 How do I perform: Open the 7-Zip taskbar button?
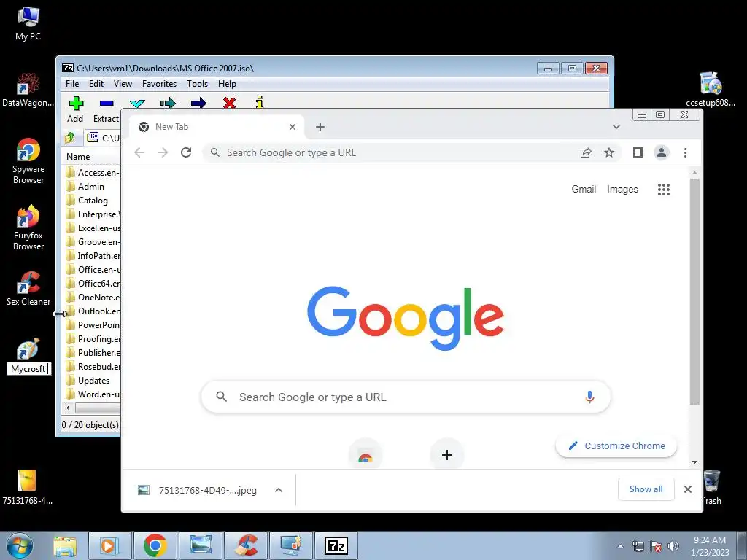(x=336, y=545)
